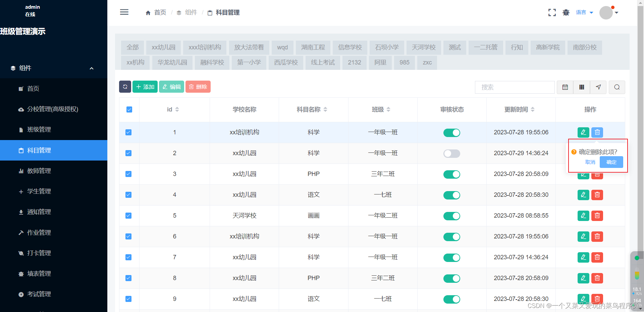Click the search magnifier icon button
This screenshot has height=312, width=644.
point(617,87)
